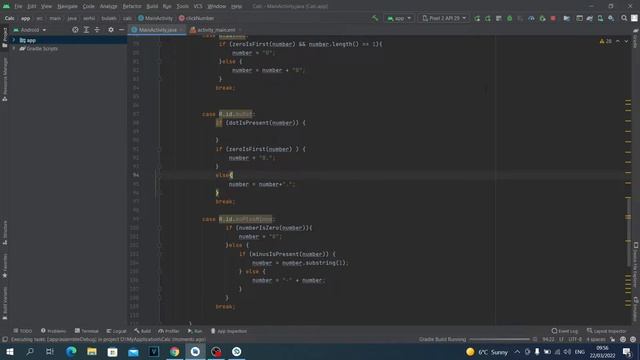
Task: Show hidden system tray icons chevron
Action: coord(517,351)
